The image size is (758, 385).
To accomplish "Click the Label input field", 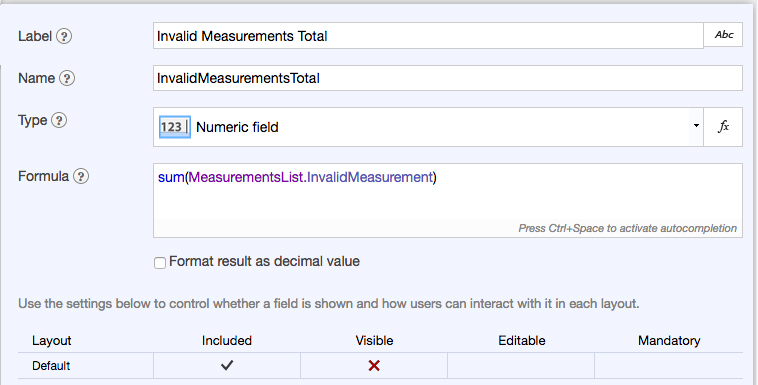I will click(428, 36).
